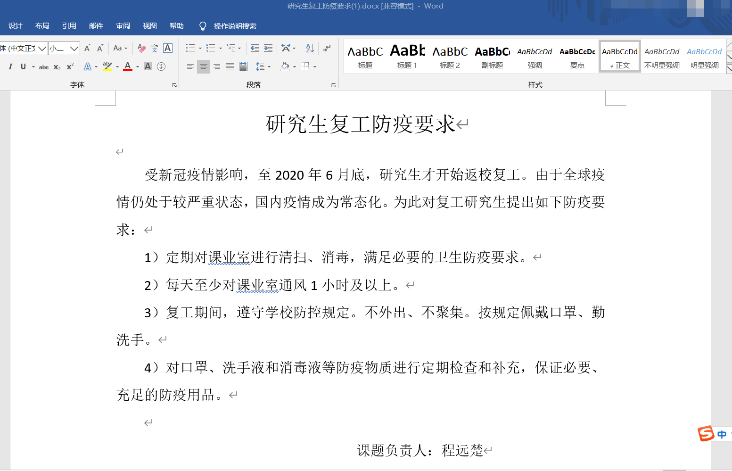732x471 pixels.
Task: Click the clear formatting eraser icon
Action: click(141, 48)
